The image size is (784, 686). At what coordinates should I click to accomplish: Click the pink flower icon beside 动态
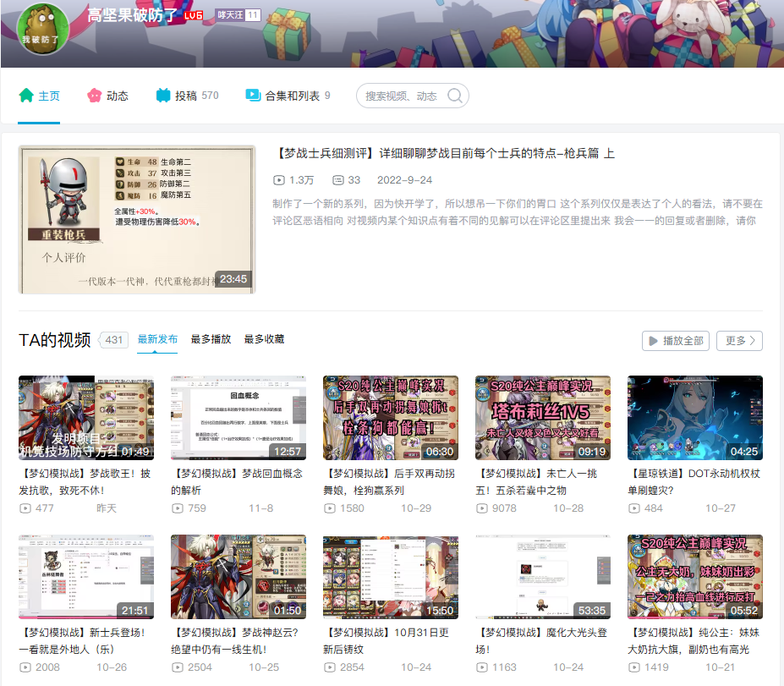point(95,95)
